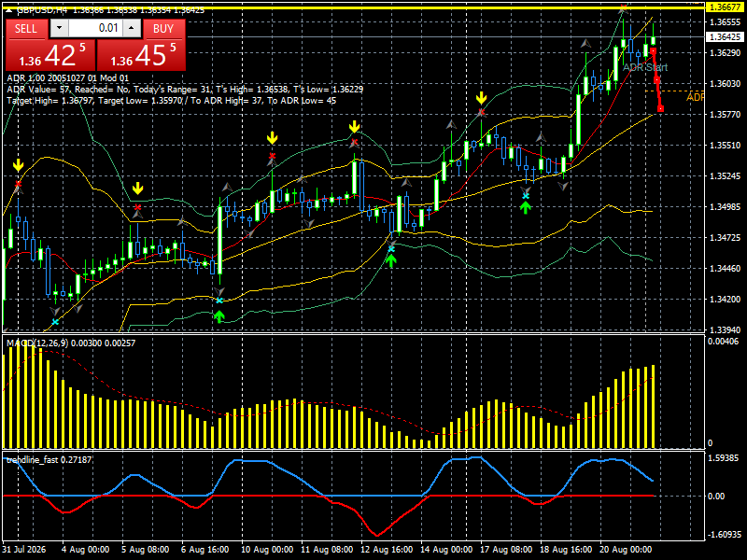Click the highlighted 1.36677 price level tag

click(725, 7)
